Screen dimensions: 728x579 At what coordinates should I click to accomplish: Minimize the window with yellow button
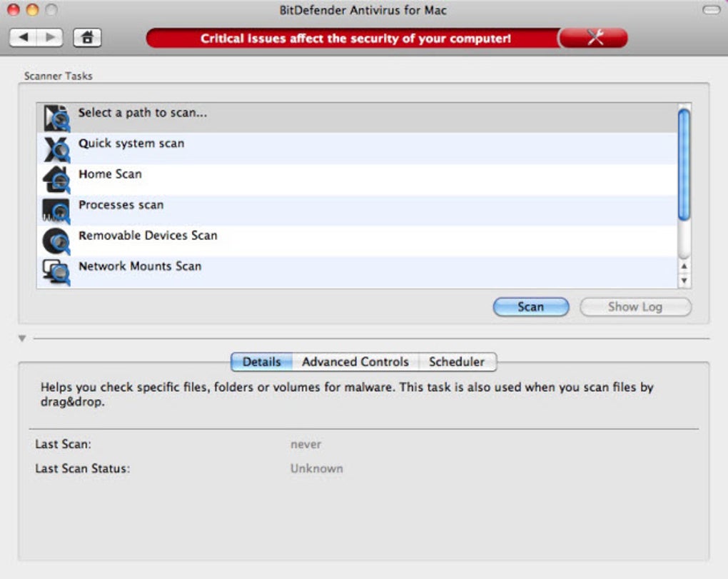click(33, 10)
